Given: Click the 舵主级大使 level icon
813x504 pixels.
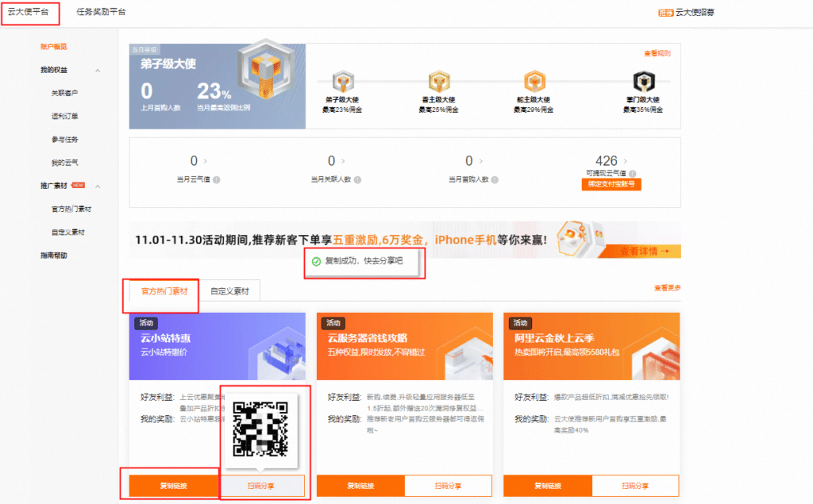Looking at the screenshot, I should point(534,82).
